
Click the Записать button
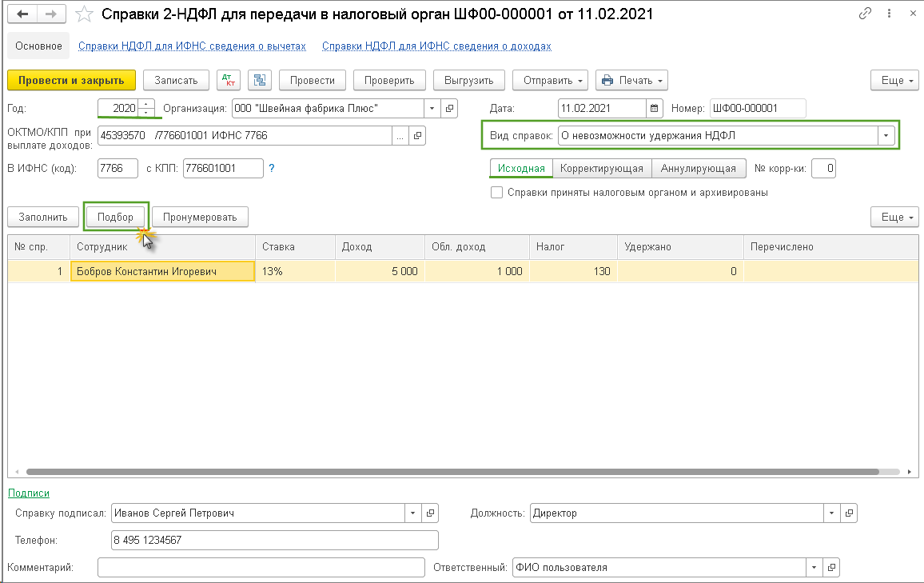(x=176, y=80)
